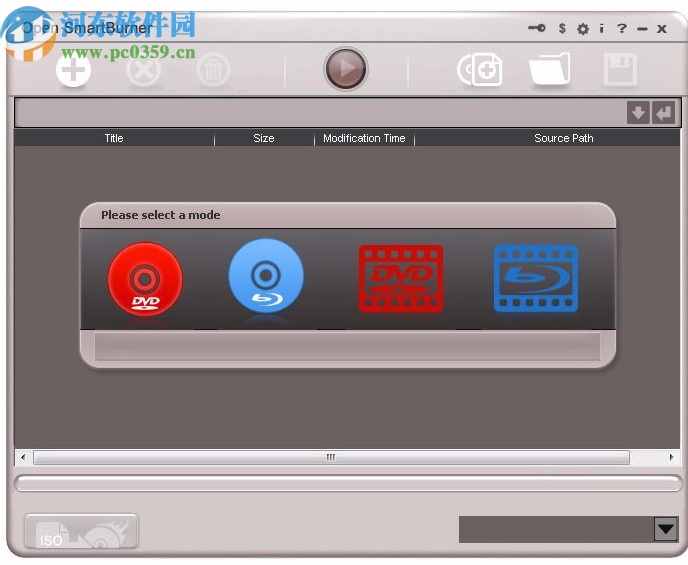Image resolution: width=688 pixels, height=565 pixels.
Task: Click the drive selection combo box field
Action: coord(556,529)
